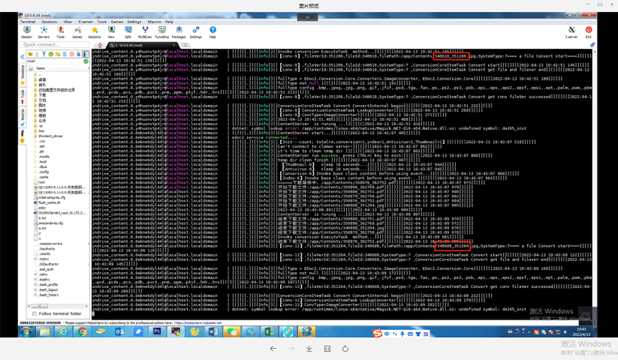Select the Split toolbar icon
This screenshot has height=360, width=618.
click(128, 32)
